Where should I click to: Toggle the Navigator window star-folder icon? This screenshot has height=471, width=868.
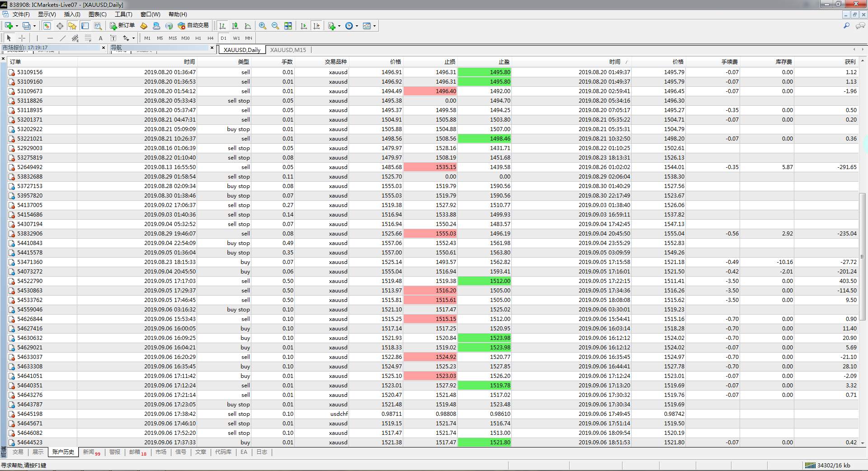[x=72, y=26]
